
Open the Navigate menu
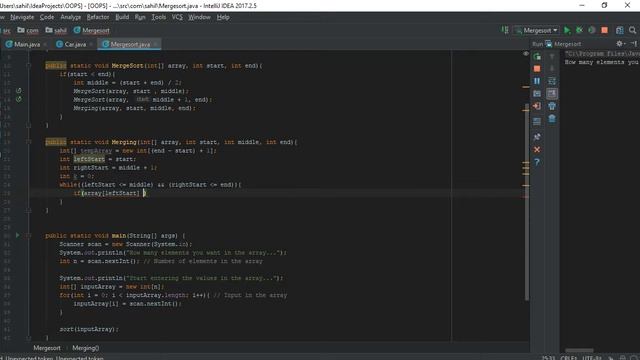pos(22,17)
